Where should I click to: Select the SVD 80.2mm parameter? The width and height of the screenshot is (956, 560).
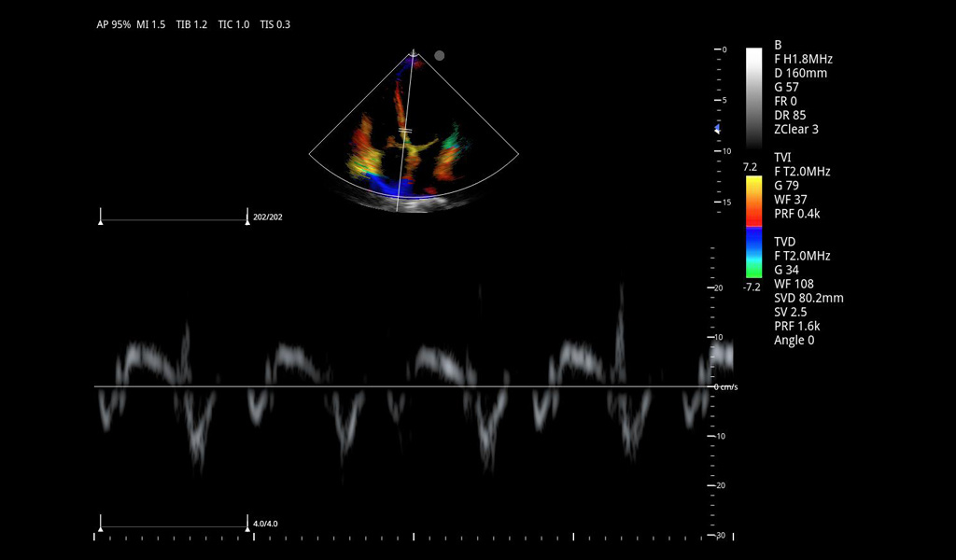tap(808, 298)
